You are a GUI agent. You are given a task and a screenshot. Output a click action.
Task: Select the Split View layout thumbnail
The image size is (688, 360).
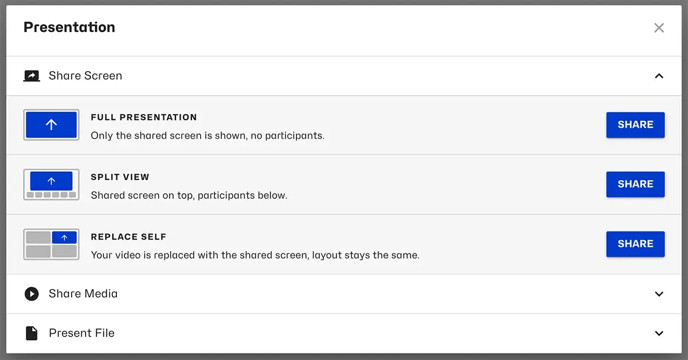point(51,184)
